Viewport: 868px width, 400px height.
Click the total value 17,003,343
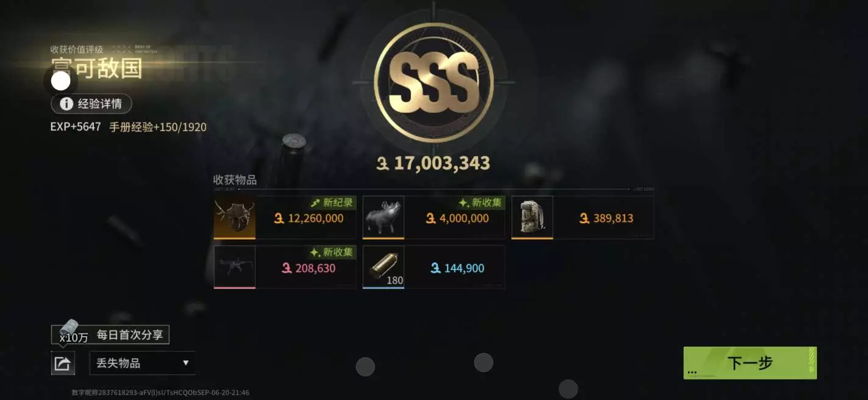[x=433, y=163]
